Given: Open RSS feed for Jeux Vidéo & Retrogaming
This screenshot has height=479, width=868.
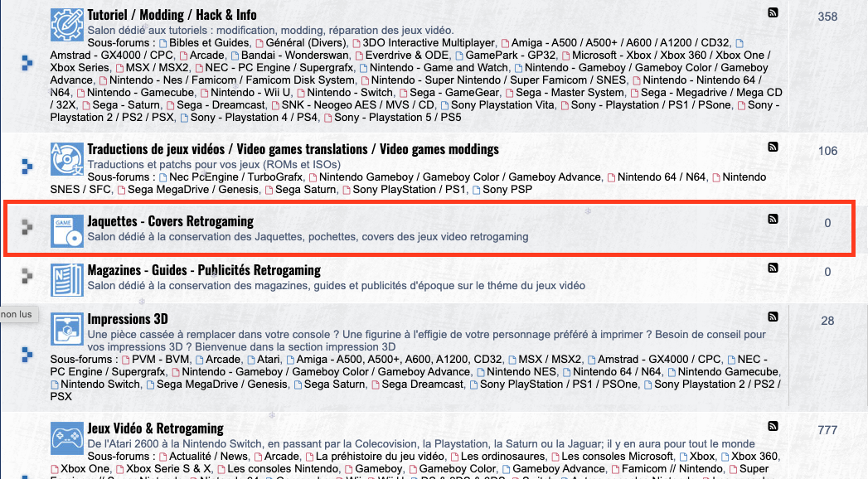Looking at the screenshot, I should [773, 426].
